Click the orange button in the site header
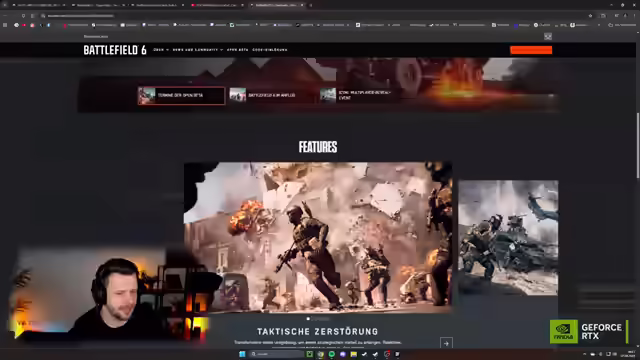 coord(531,50)
